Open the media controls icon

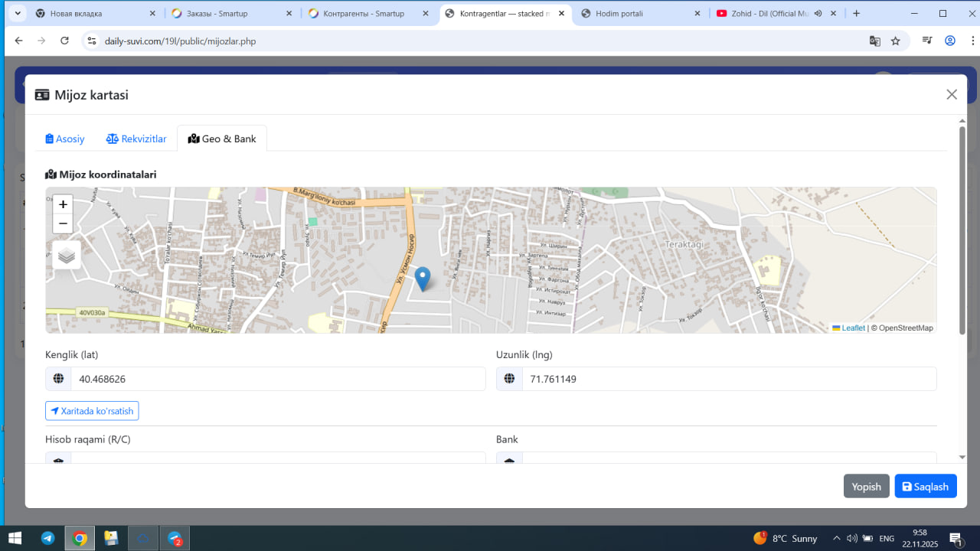(927, 41)
